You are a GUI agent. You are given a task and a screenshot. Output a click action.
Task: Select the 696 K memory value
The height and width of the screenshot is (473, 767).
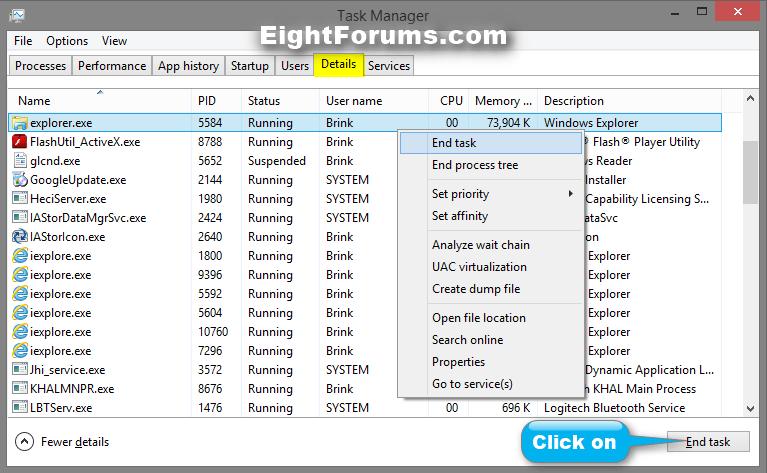point(516,408)
